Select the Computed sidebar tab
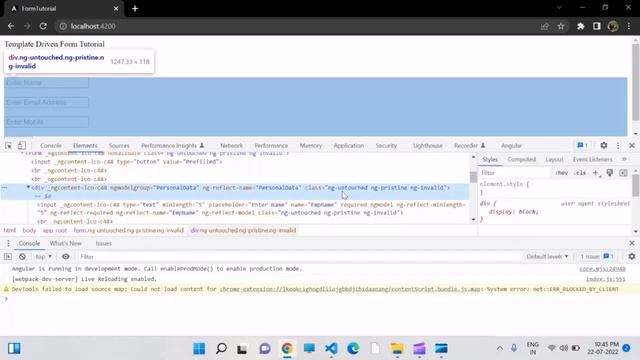This screenshot has width=640, height=360. pyautogui.click(x=521, y=159)
